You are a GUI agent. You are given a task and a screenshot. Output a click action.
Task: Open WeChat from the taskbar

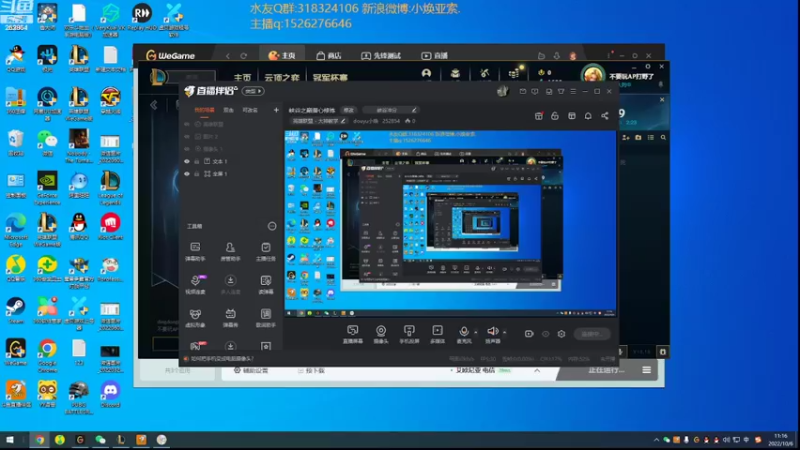[x=100, y=440]
